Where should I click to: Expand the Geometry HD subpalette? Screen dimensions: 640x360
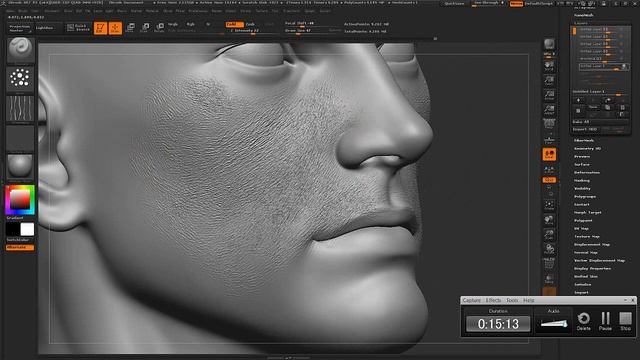click(x=587, y=149)
